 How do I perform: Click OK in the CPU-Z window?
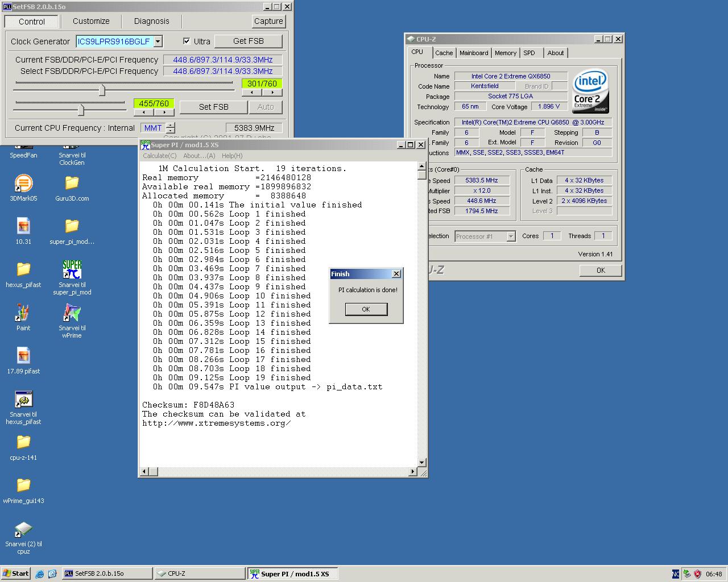click(601, 271)
